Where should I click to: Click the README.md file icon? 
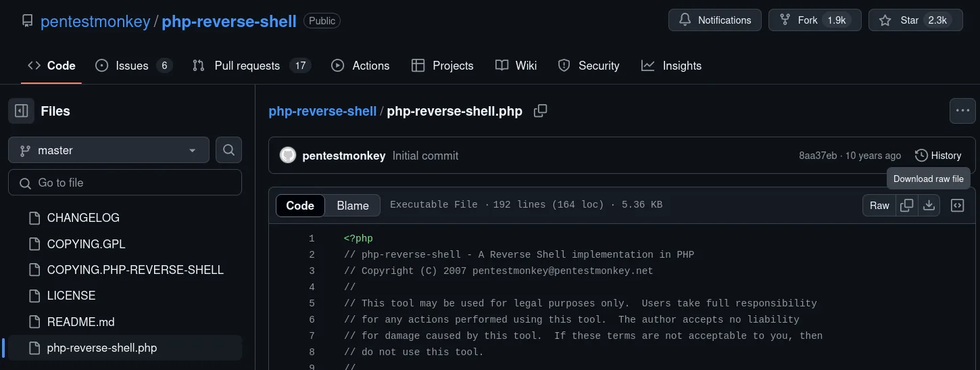[34, 322]
